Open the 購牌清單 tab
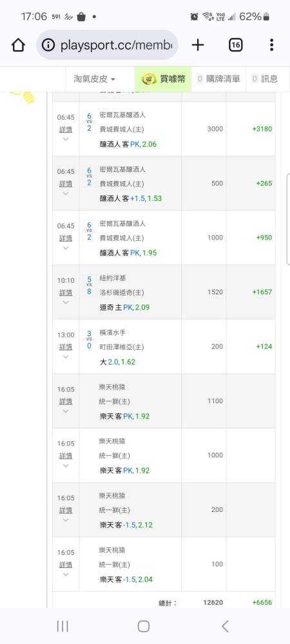This screenshot has width=290, height=644. point(218,79)
